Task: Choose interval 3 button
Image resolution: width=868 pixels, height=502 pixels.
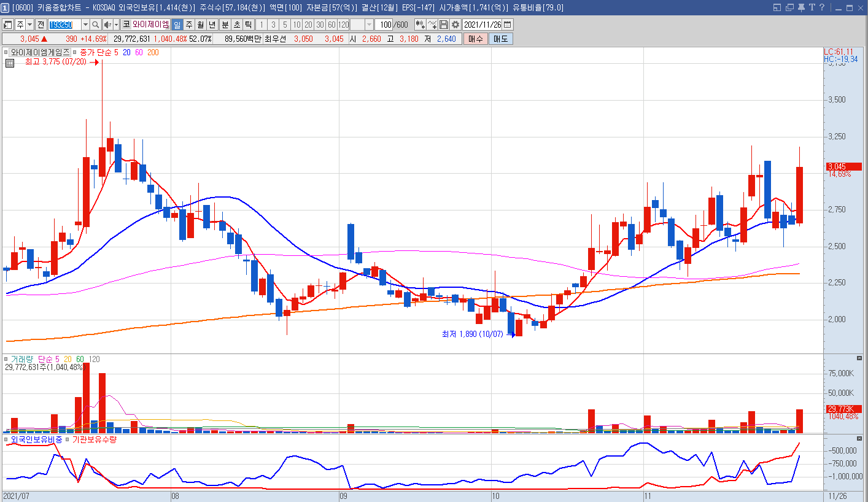Action: (273, 25)
